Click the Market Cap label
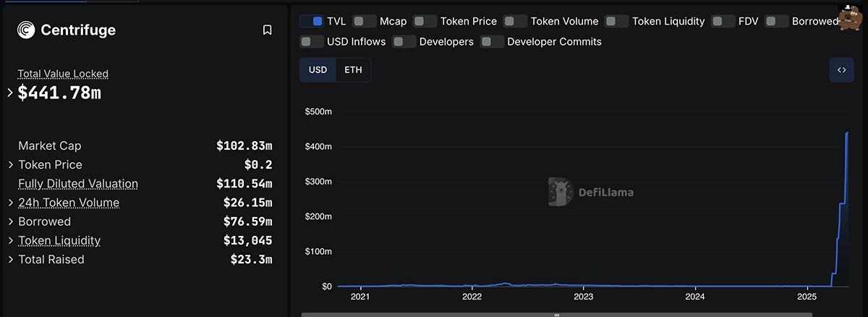This screenshot has height=317, width=868. click(x=50, y=145)
